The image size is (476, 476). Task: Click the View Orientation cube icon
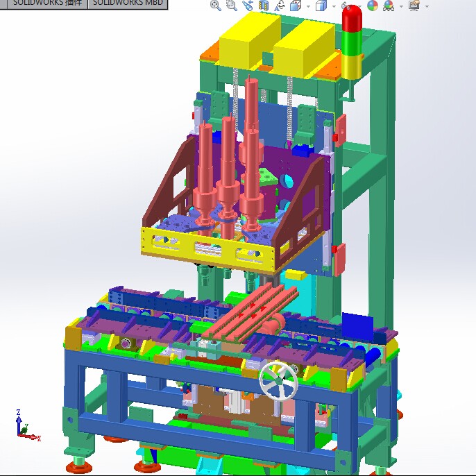pyautogui.click(x=296, y=5)
